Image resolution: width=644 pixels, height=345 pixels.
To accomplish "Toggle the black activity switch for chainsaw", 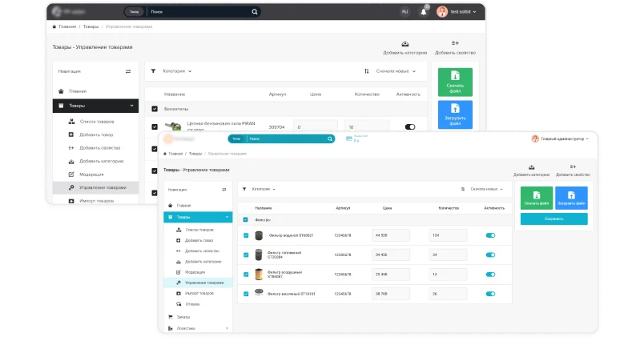I will (x=410, y=126).
